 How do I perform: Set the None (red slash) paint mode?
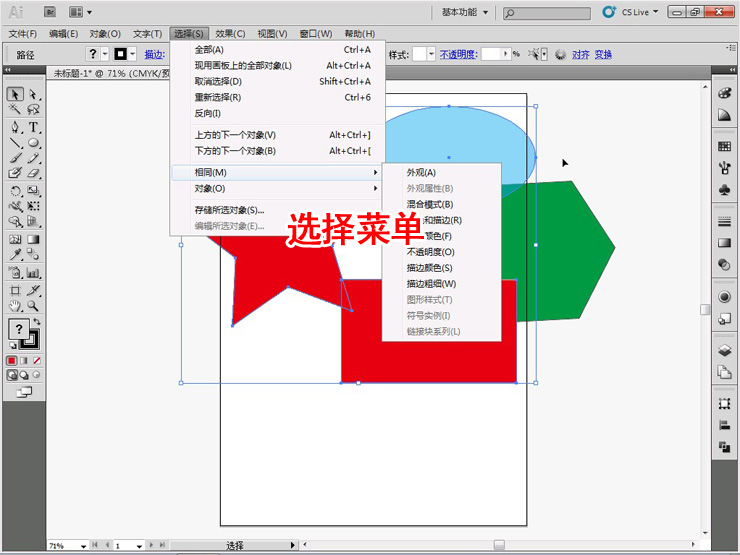coord(36,359)
